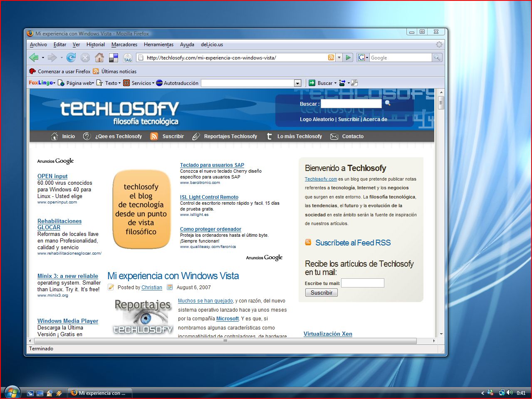Click the RSS feed icon in address bar

(x=331, y=57)
